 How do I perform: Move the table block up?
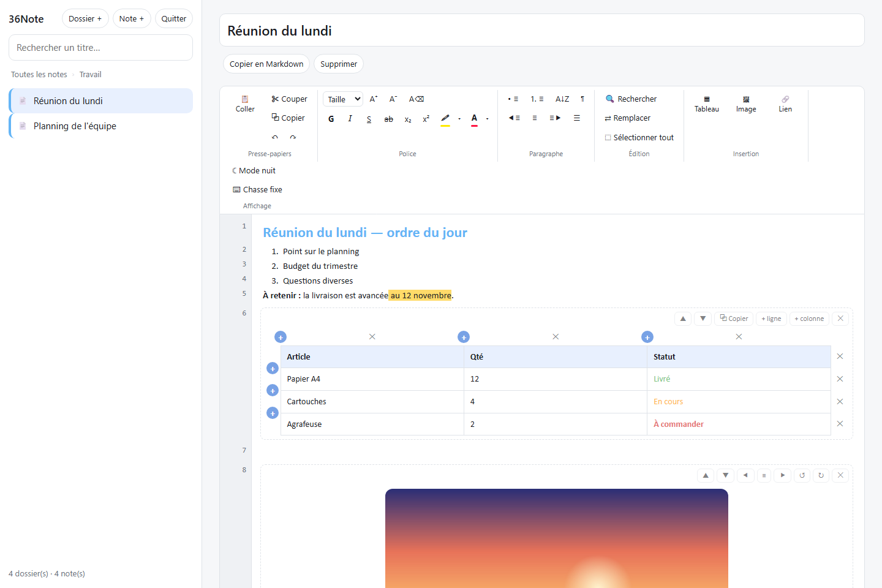click(x=683, y=318)
